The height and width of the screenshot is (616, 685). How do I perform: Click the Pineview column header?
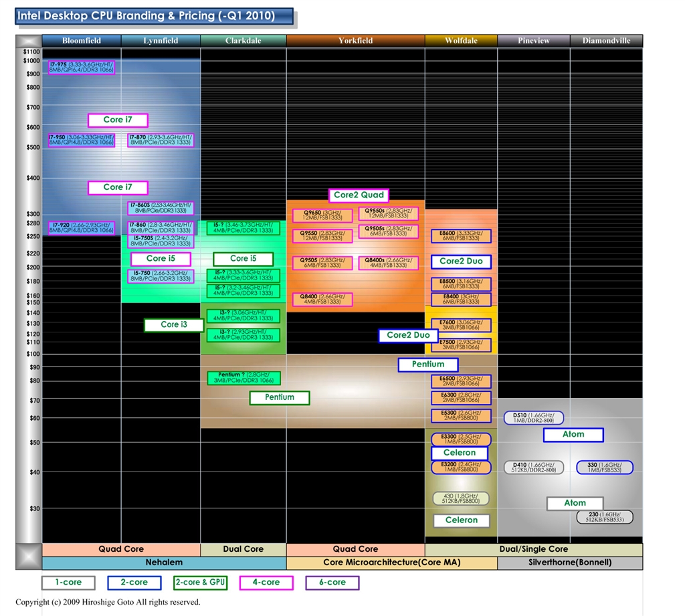pos(533,41)
